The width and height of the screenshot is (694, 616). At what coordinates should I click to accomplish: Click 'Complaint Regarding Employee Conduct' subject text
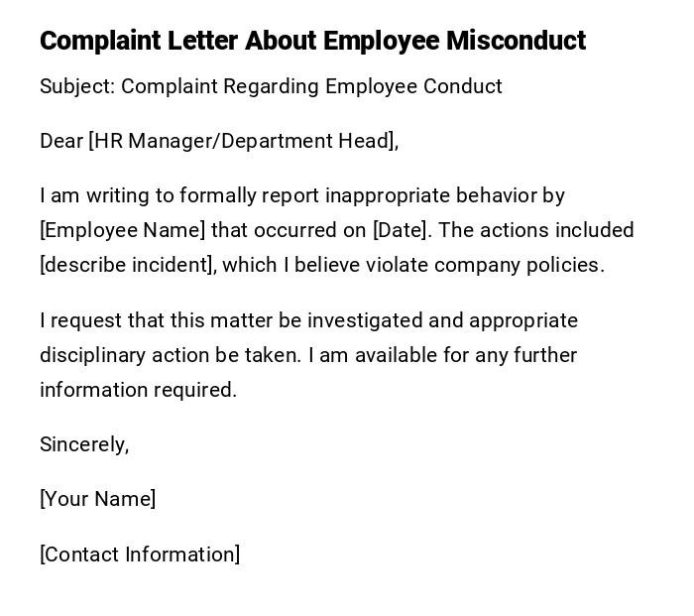[311, 86]
